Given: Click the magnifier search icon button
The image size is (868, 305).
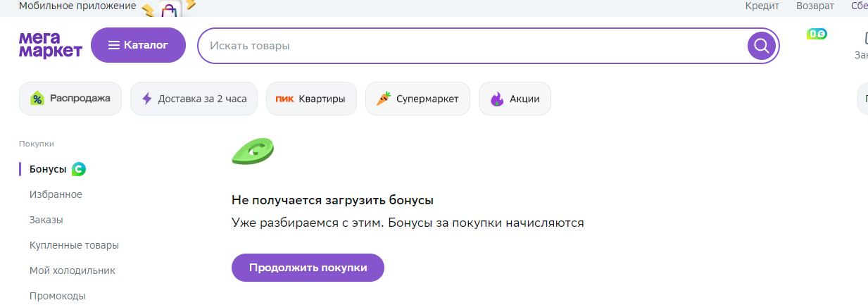Looking at the screenshot, I should [x=761, y=46].
